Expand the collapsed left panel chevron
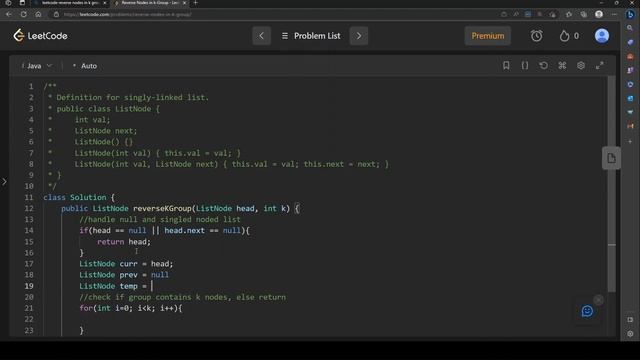 (4, 182)
